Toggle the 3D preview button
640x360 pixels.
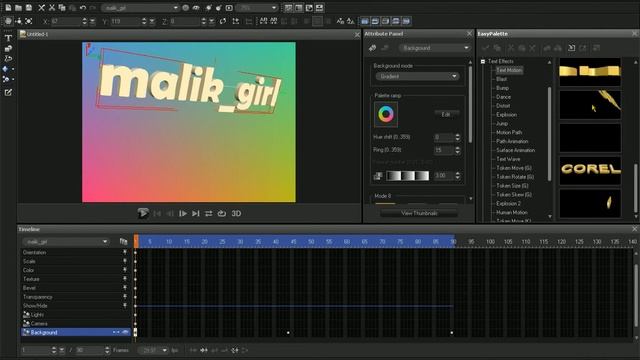pos(236,213)
